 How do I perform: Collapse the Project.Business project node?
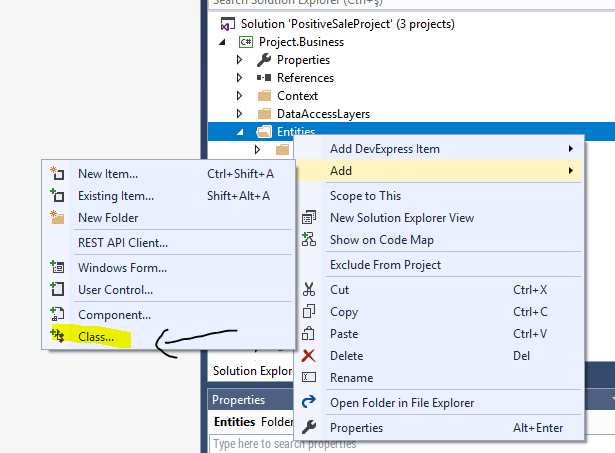[x=222, y=42]
